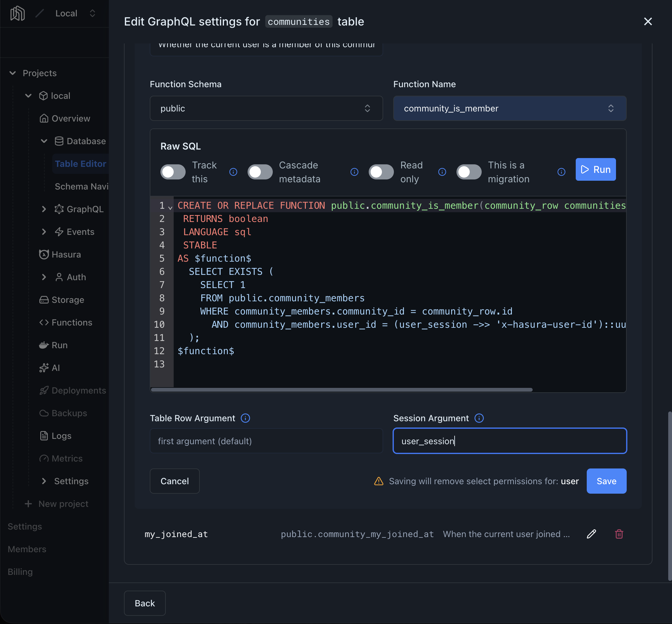The width and height of the screenshot is (672, 624).
Task: Click inside SQL editor on line 8
Action: click(x=400, y=298)
